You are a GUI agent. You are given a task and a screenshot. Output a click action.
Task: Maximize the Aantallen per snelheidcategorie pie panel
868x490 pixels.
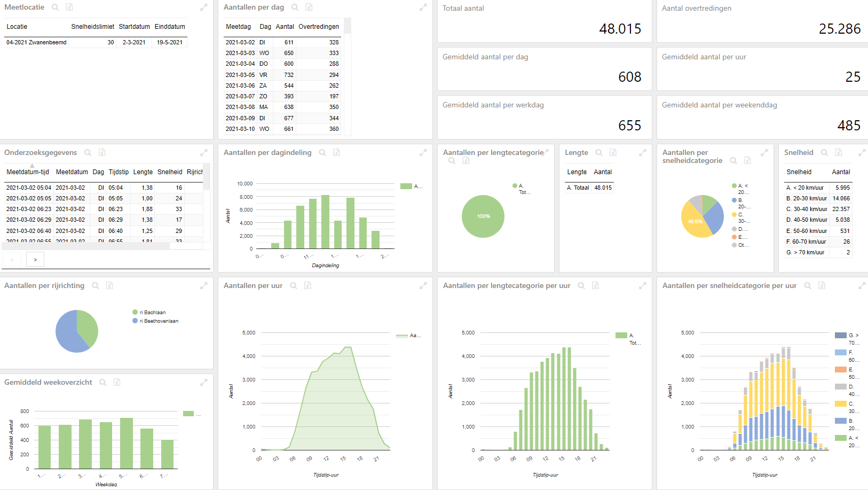point(764,153)
